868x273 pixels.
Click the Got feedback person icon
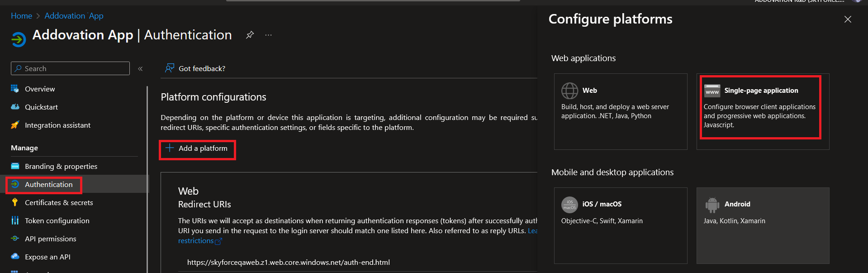(170, 68)
